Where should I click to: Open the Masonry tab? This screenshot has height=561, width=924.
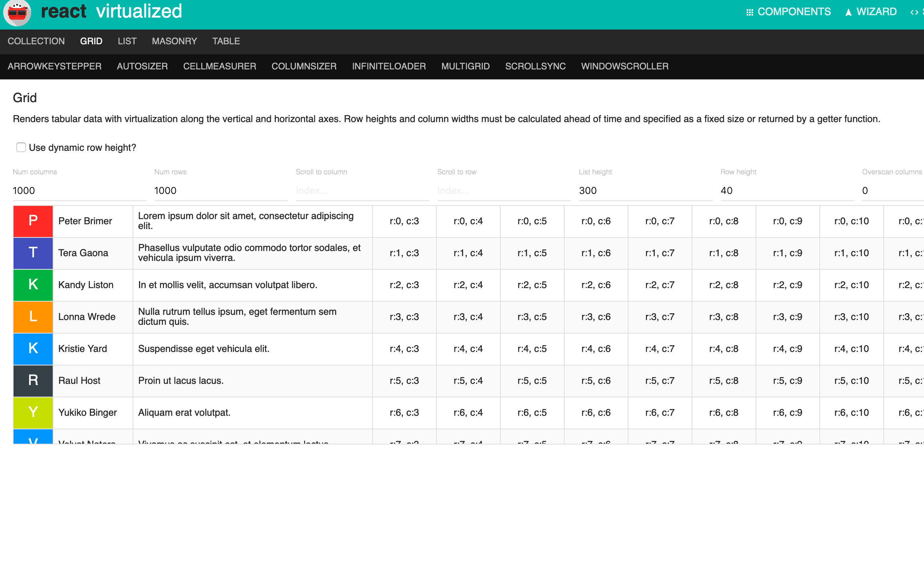coord(174,41)
